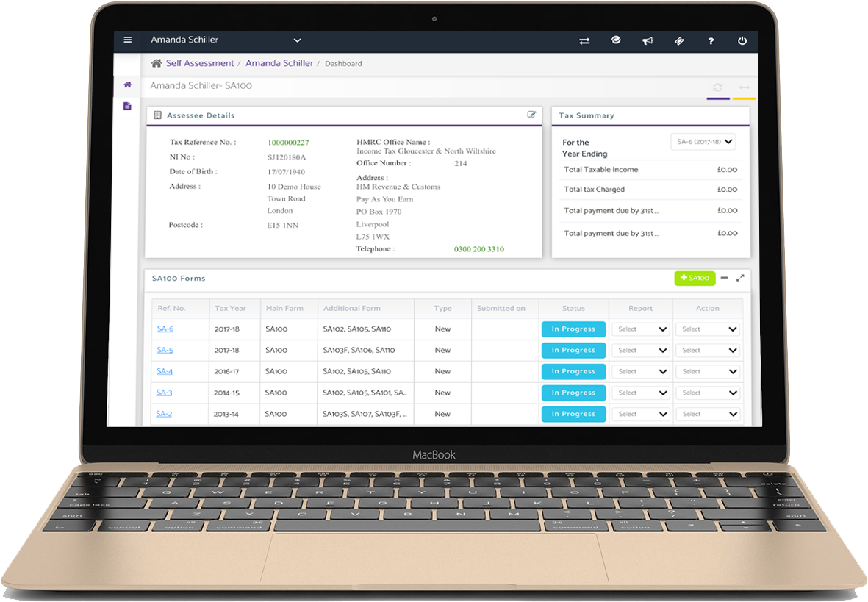Edit Assessee Details using pencil icon
The width and height of the screenshot is (868, 602).
click(x=531, y=115)
